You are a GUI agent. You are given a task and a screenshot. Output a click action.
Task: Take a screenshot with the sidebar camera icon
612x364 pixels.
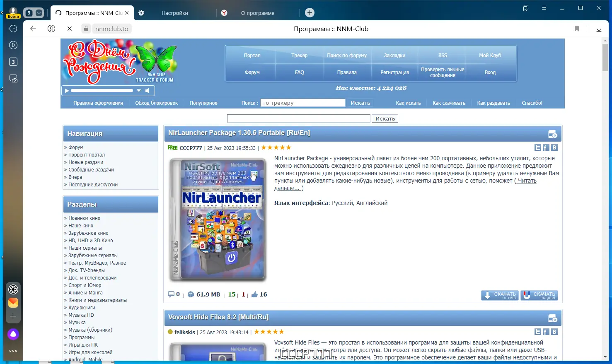pos(13,79)
